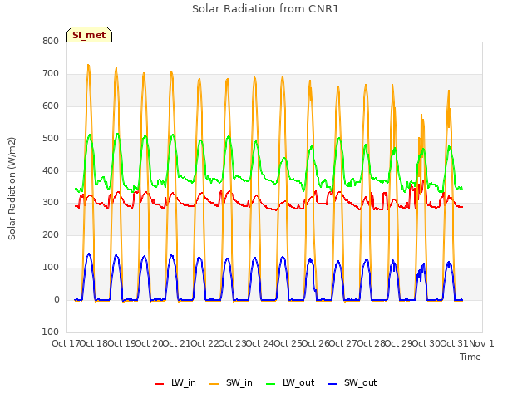This screenshot has width=532, height=399.
Task: Click the 700 y-axis label
Action: click(x=51, y=73)
